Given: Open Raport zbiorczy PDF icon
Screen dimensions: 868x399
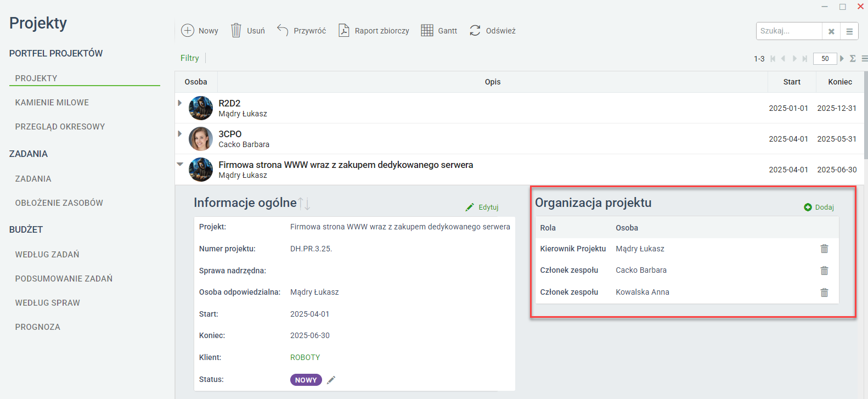Looking at the screenshot, I should coord(344,30).
